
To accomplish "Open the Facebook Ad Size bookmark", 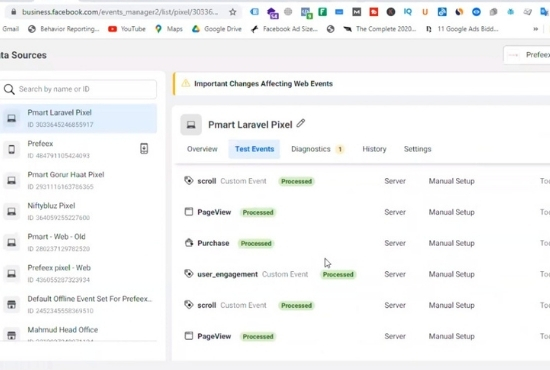I will point(284,29).
